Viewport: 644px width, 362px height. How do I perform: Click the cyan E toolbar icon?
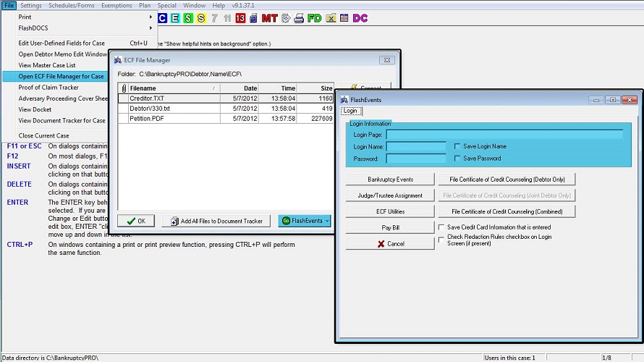coord(175,18)
